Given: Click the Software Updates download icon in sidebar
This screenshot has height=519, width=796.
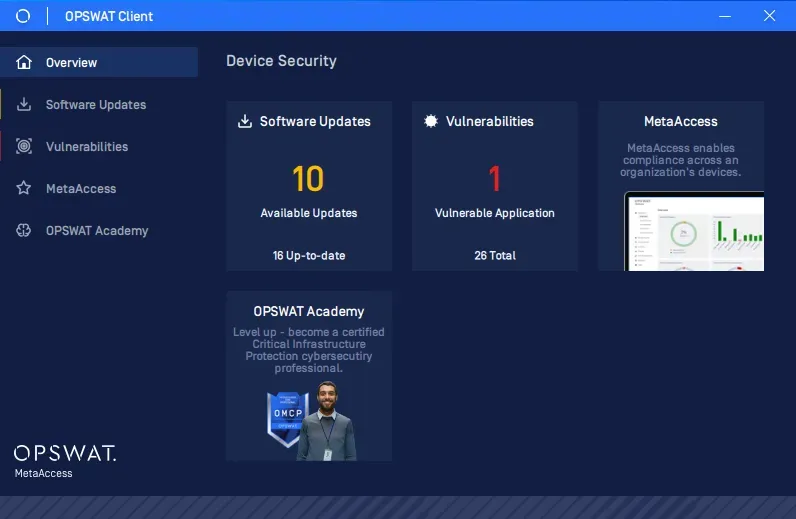Looking at the screenshot, I should click(x=24, y=104).
